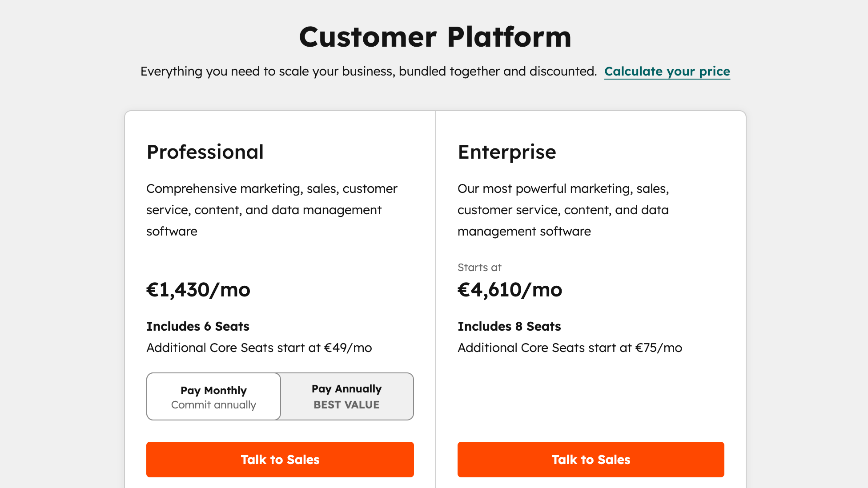
Task: Click the Enterprise plan heading
Action: pos(506,152)
